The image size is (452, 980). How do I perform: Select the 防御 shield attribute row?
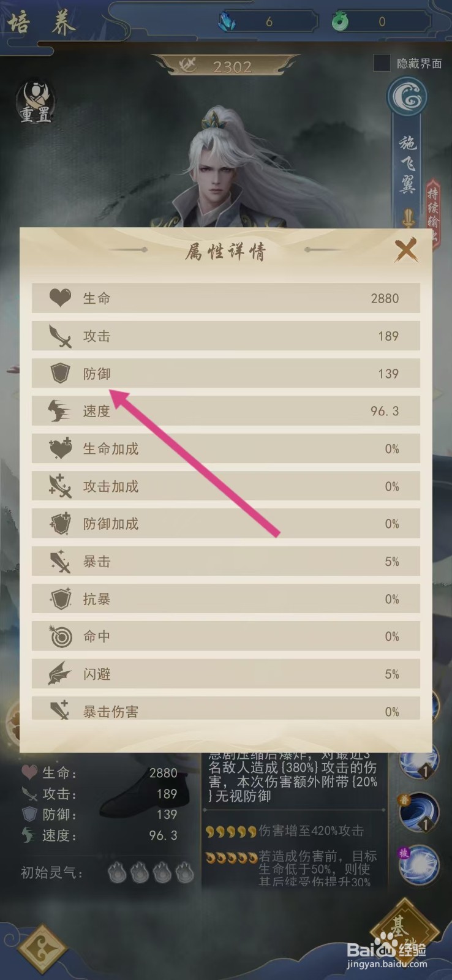[225, 373]
